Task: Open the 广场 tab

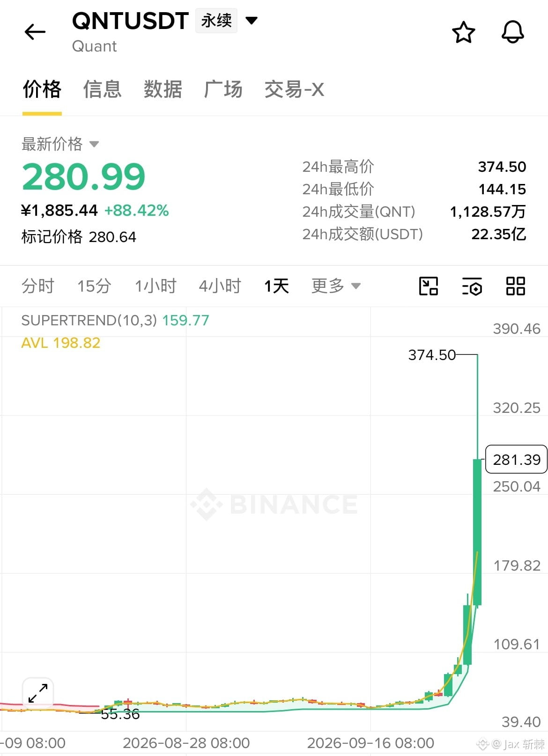Action: (223, 89)
